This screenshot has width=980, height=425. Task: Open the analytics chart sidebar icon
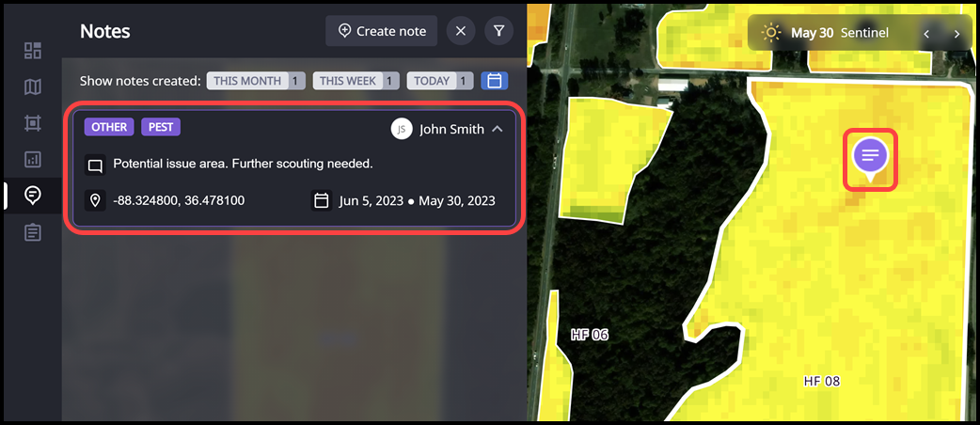click(33, 160)
